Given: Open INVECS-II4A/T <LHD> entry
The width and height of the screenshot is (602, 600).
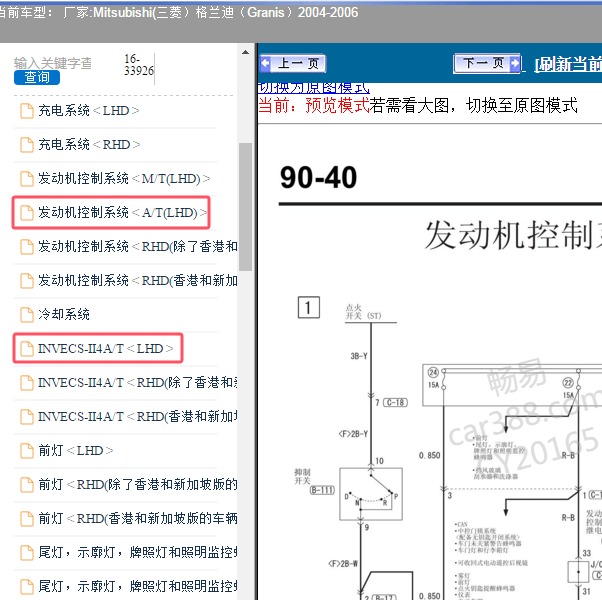Looking at the screenshot, I should point(105,349).
